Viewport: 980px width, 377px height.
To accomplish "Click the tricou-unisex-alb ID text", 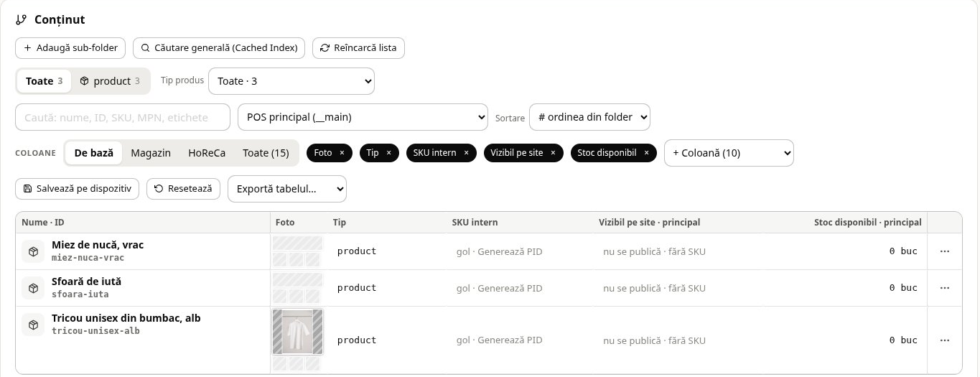I will pyautogui.click(x=95, y=331).
